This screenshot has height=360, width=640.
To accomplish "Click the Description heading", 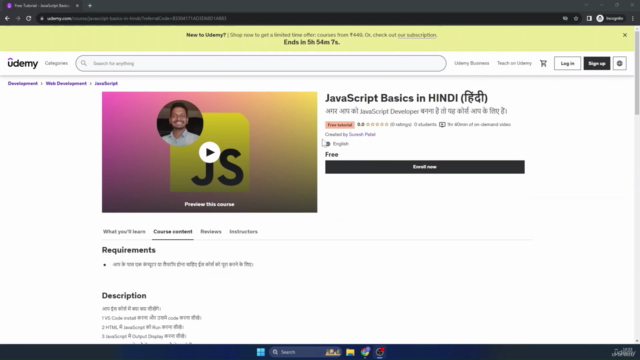I will pos(124,296).
